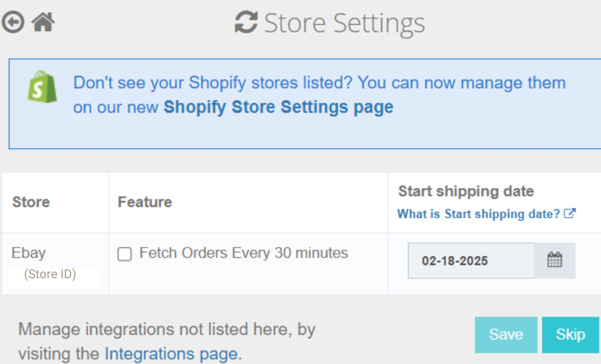Click the Feature column header
601x364 pixels.
click(x=145, y=202)
